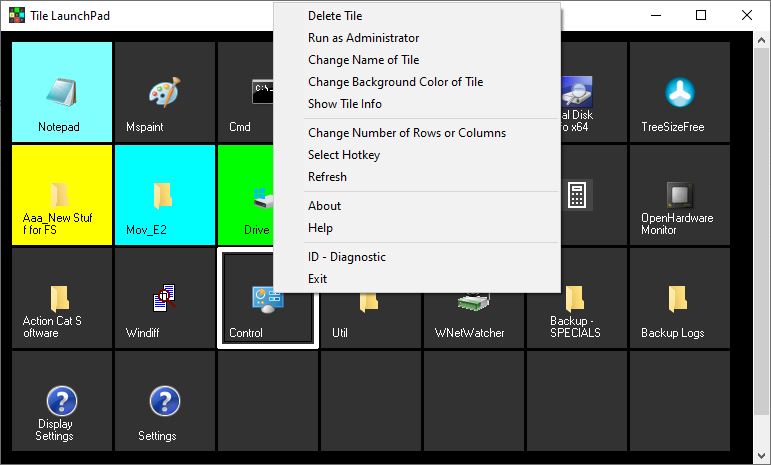Click the Control panel tile
771x465 pixels.
(267, 298)
